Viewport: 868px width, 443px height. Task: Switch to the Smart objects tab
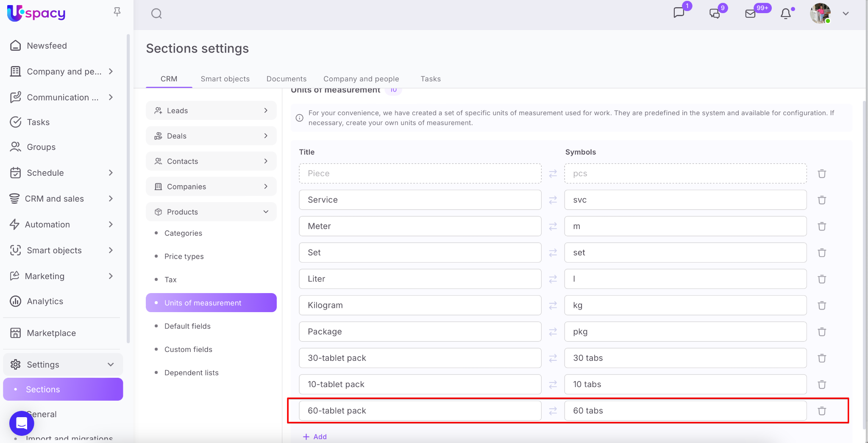coord(225,79)
